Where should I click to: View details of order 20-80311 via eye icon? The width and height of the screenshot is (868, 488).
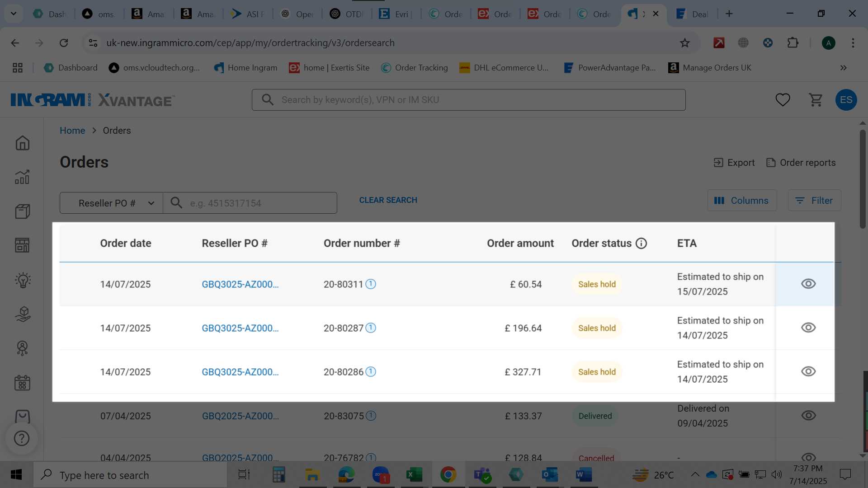(808, 284)
